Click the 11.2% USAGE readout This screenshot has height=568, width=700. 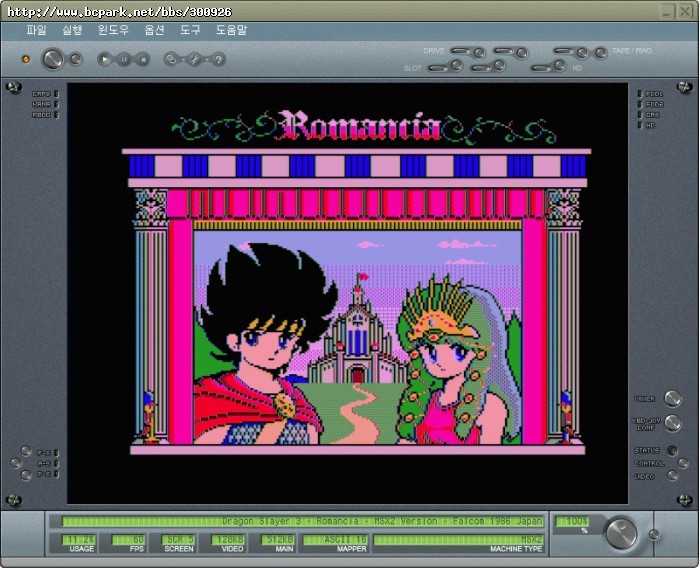79,539
